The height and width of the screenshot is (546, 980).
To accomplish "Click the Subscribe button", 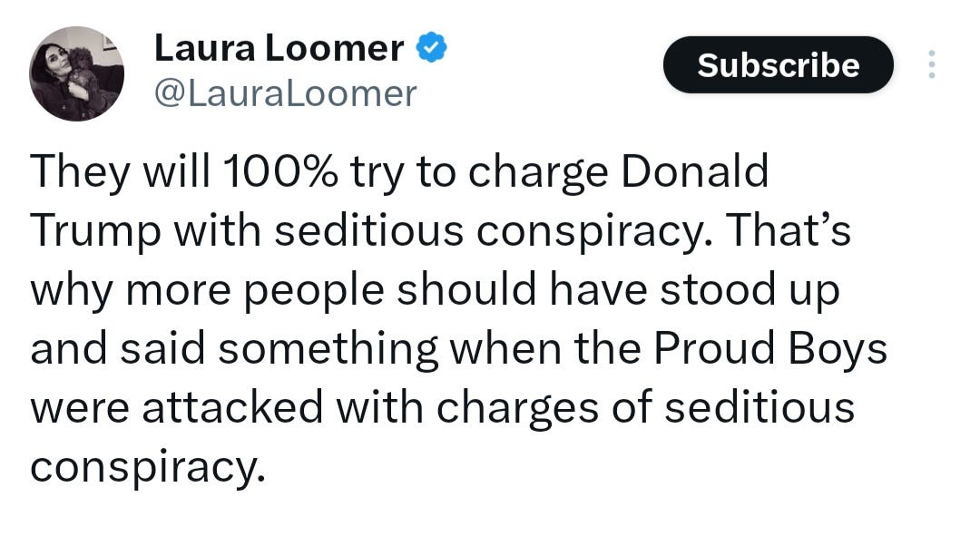I will (x=778, y=63).
